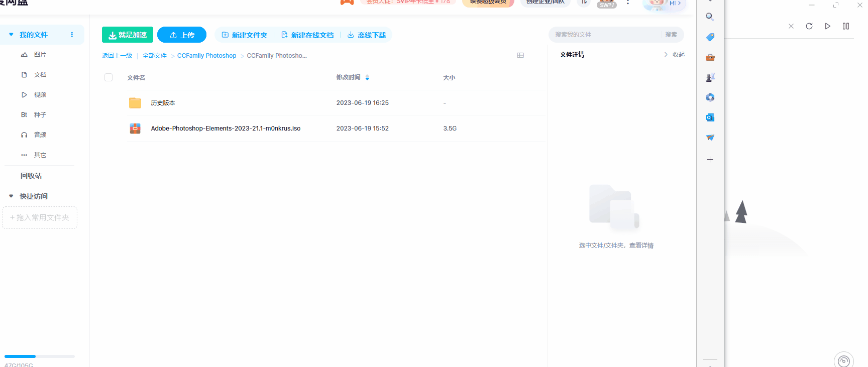This screenshot has width=868, height=367.
Task: Go to CCFamily Photoshop breadcrumb link
Action: click(206, 56)
